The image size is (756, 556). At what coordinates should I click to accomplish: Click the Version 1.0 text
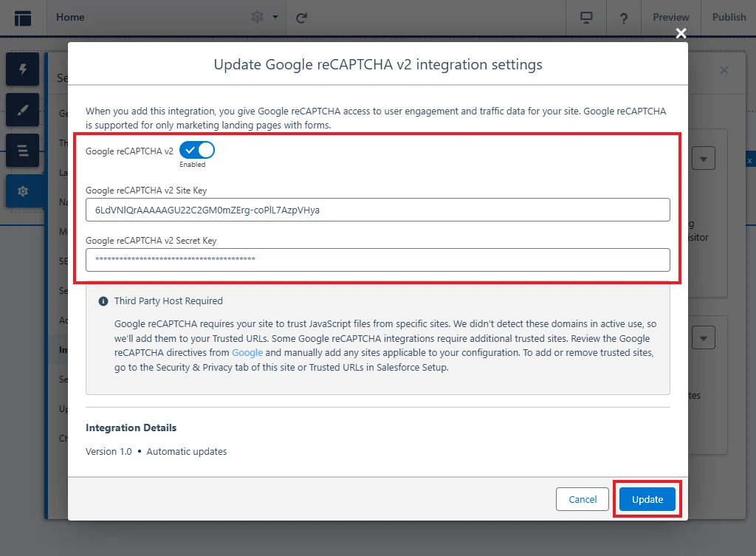(x=109, y=452)
